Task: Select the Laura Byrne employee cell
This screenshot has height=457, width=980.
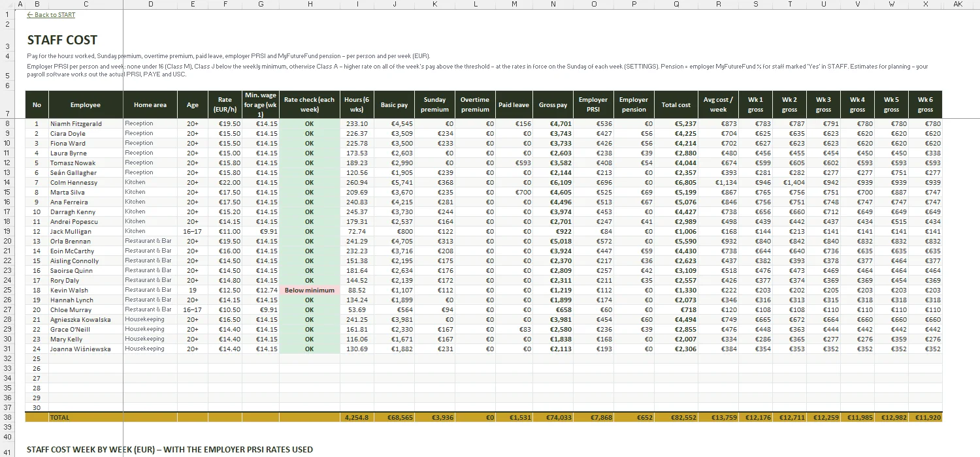Action: [86, 153]
